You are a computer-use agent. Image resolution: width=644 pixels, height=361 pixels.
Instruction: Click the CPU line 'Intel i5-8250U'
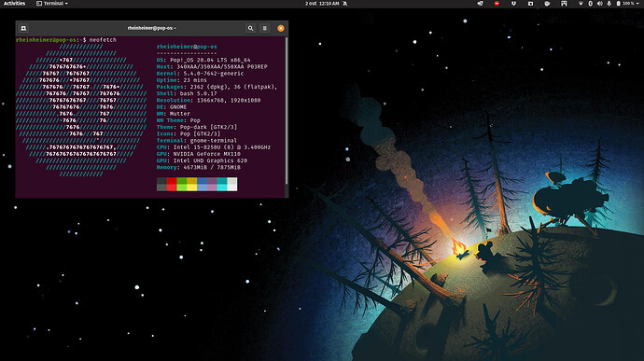click(214, 147)
